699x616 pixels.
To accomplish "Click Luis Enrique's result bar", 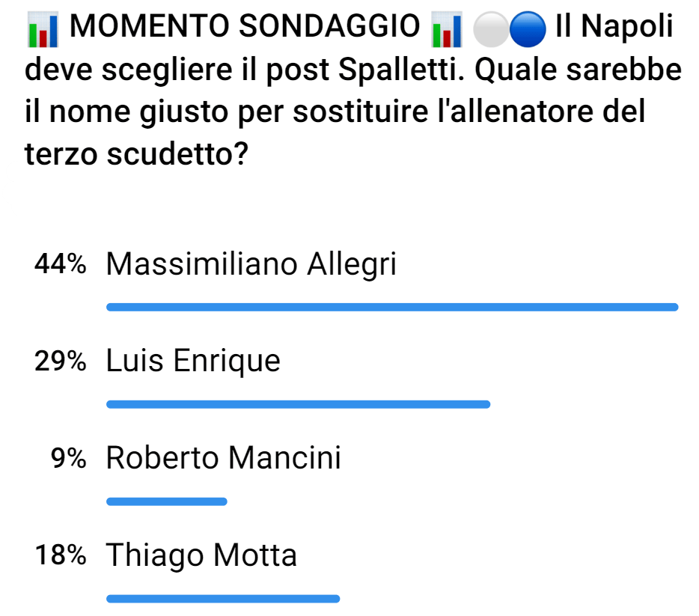I will coord(298,404).
